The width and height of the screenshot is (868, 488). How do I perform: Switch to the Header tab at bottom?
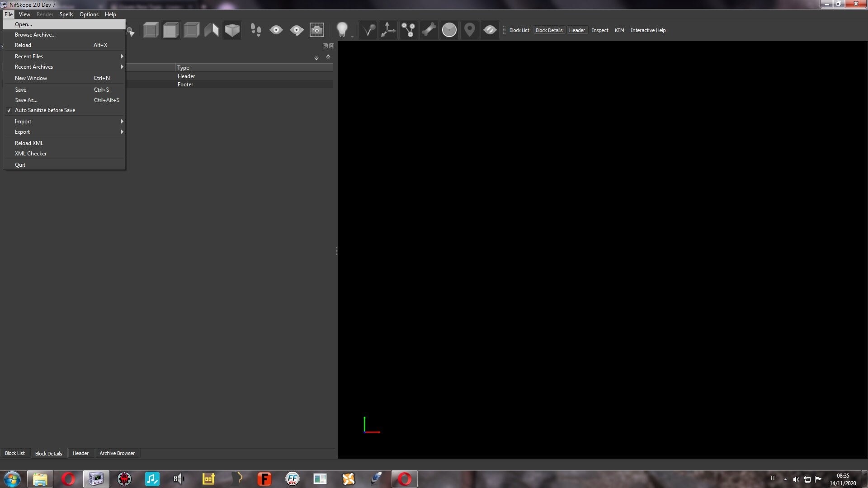(80, 453)
